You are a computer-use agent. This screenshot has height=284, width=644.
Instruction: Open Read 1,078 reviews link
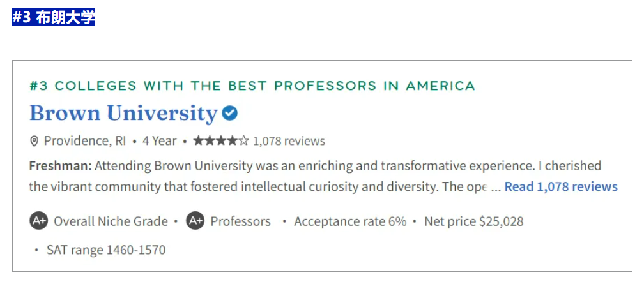click(561, 187)
